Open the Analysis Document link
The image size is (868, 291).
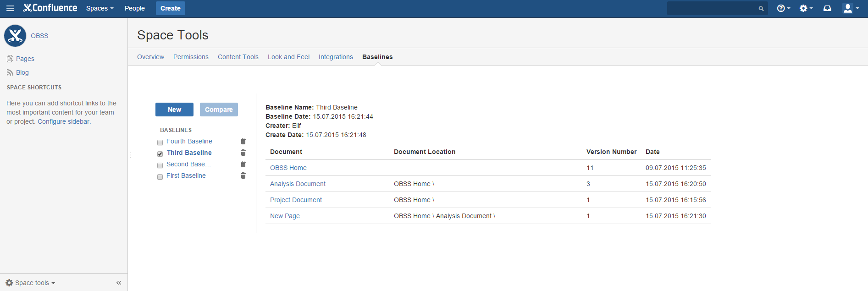point(298,184)
